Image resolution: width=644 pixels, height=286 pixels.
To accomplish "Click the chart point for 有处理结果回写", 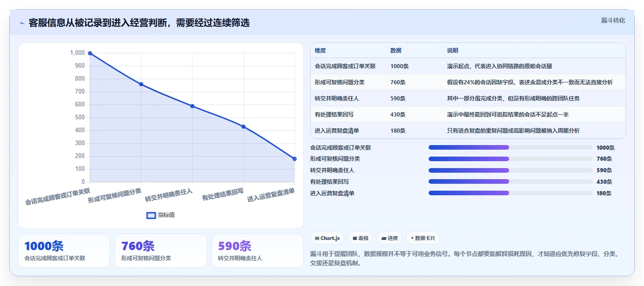I will pos(244,127).
